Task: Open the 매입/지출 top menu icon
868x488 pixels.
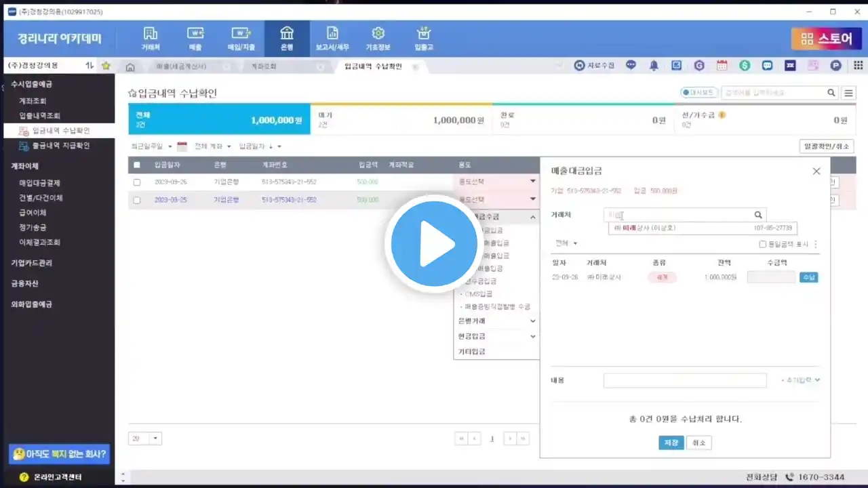Action: tap(241, 39)
